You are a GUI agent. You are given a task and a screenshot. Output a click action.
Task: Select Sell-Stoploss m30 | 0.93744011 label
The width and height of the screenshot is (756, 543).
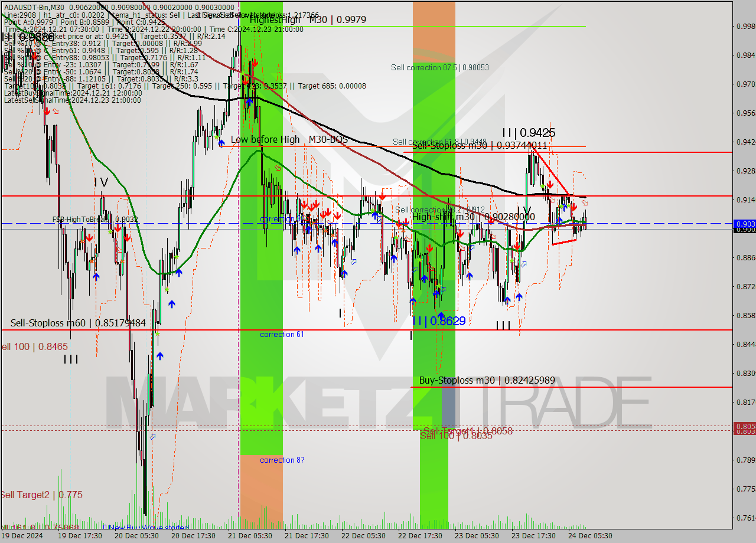click(x=479, y=145)
